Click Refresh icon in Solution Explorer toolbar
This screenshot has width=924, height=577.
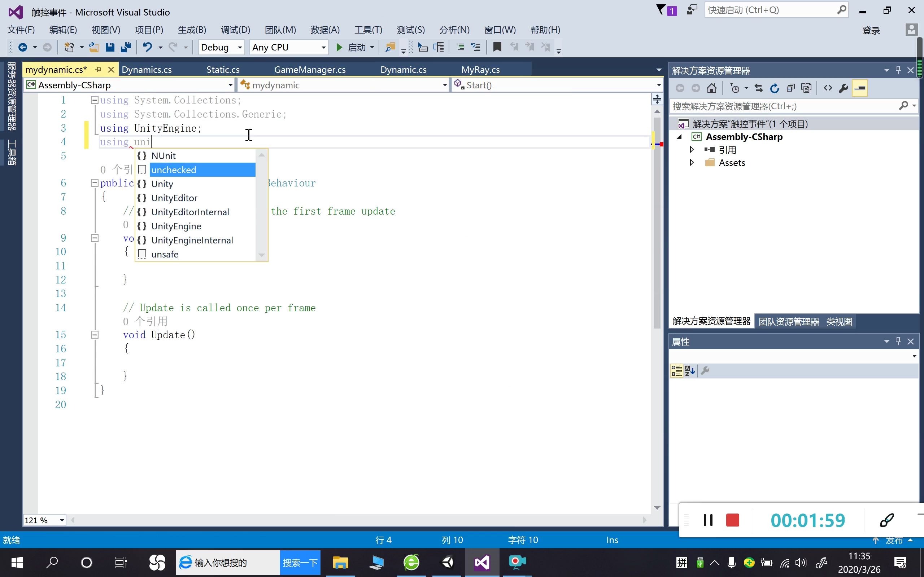click(x=774, y=89)
